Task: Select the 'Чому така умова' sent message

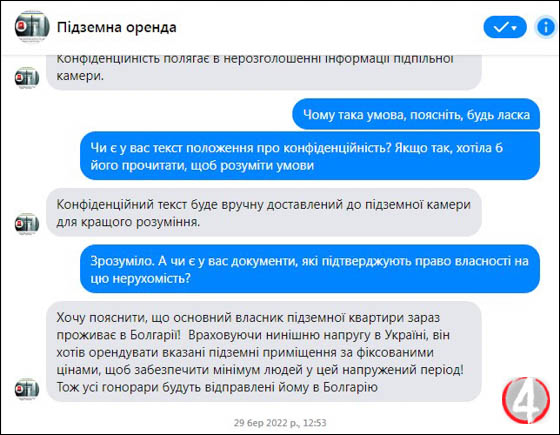Action: point(416,114)
